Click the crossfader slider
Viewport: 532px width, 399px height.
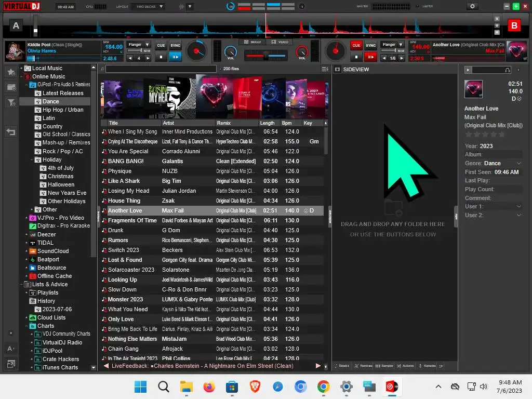click(267, 56)
